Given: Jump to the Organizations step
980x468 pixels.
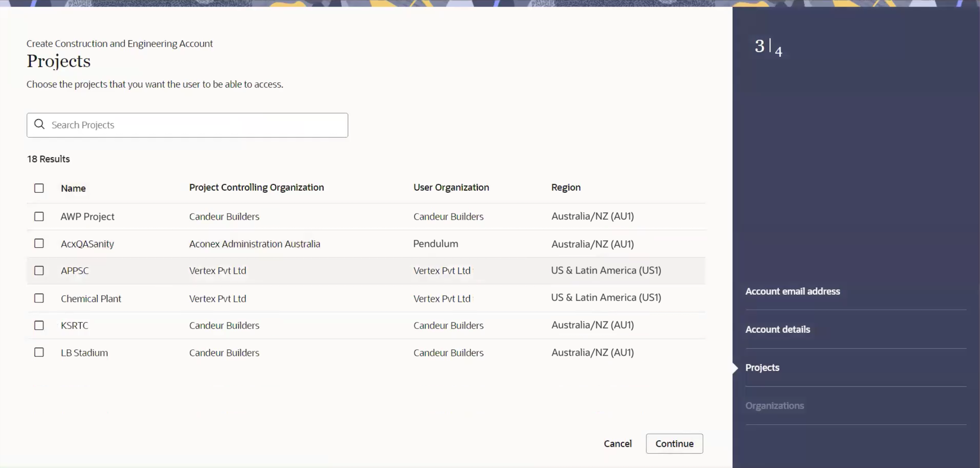Looking at the screenshot, I should tap(775, 406).
